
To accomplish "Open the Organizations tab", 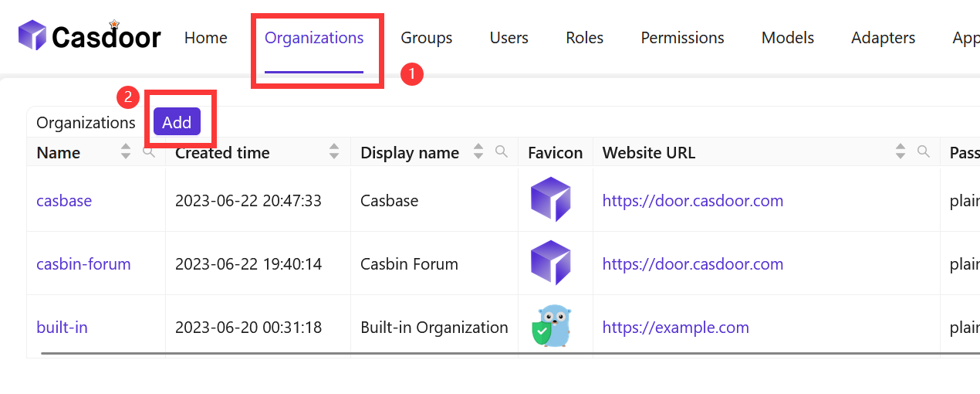I will click(x=314, y=38).
